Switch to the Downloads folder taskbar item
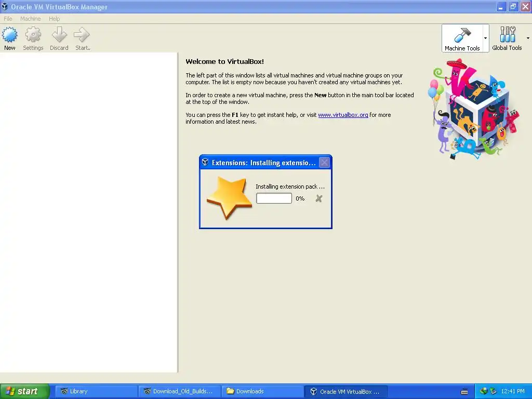Screen dimensions: 532x399 [263, 391]
